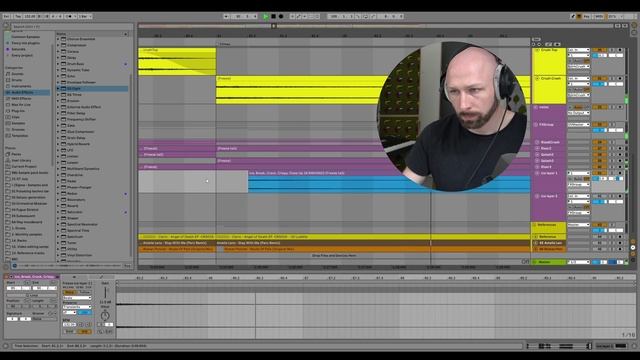640x360 pixels.
Task: Arm the Crush Top track for recording
Action: pyautogui.click(x=620, y=50)
